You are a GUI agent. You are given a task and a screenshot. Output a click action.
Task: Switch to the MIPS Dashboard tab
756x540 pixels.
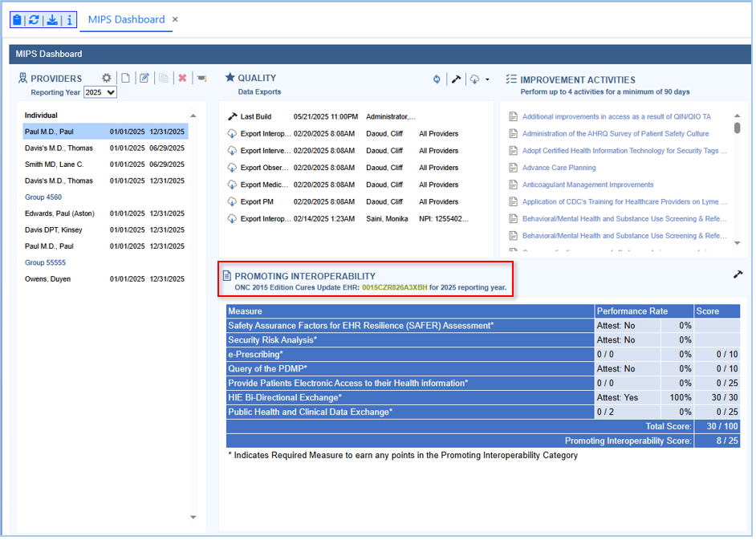[x=126, y=19]
